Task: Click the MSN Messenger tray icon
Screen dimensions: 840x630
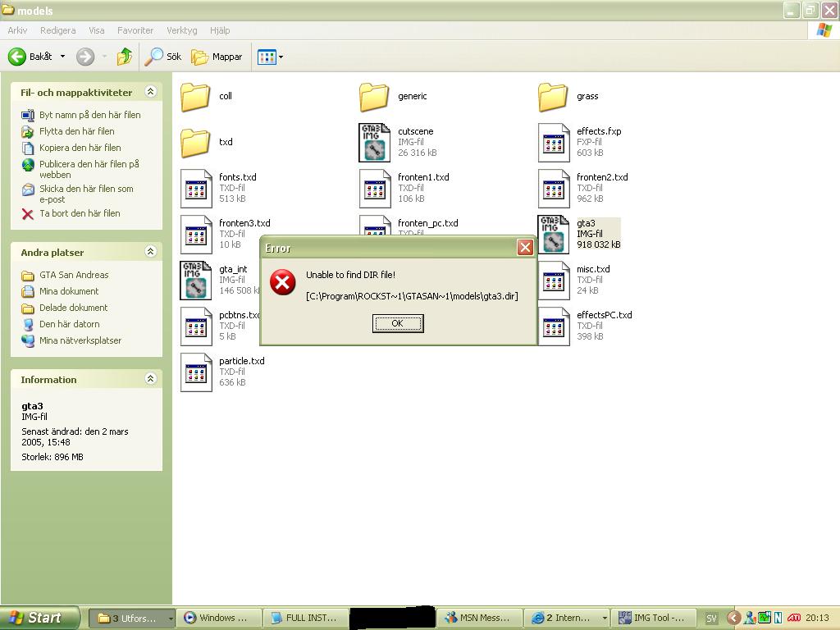Action: 750,618
